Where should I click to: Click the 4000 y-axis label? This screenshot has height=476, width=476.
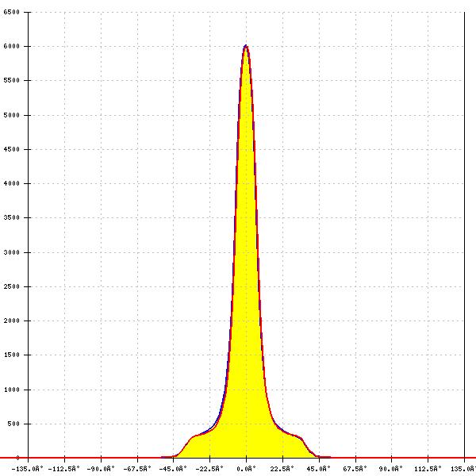[x=12, y=183]
